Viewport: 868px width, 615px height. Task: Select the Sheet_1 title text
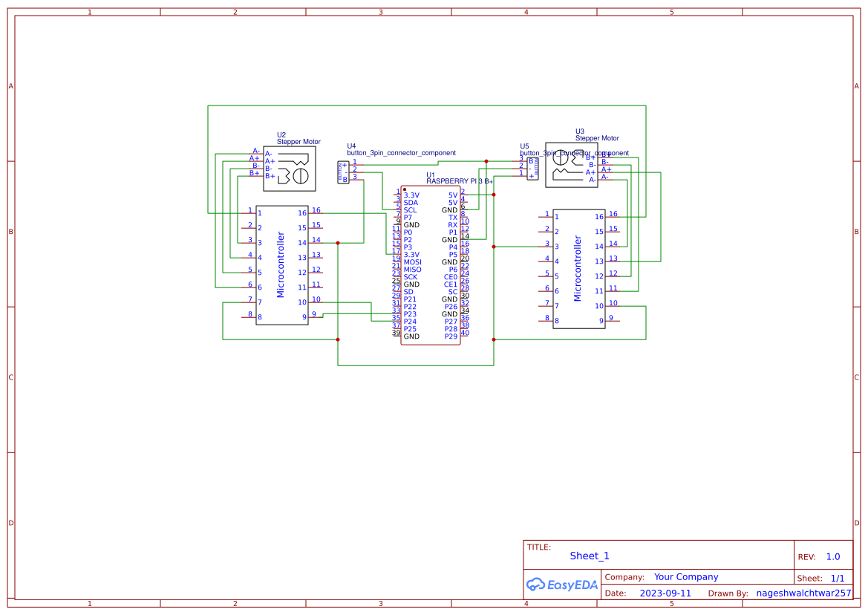[x=589, y=556]
